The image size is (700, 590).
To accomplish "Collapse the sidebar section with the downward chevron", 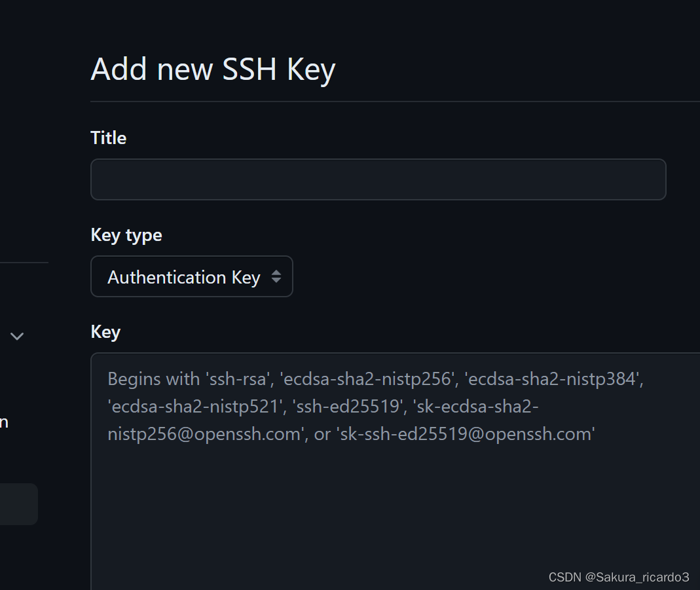I will 16,336.
